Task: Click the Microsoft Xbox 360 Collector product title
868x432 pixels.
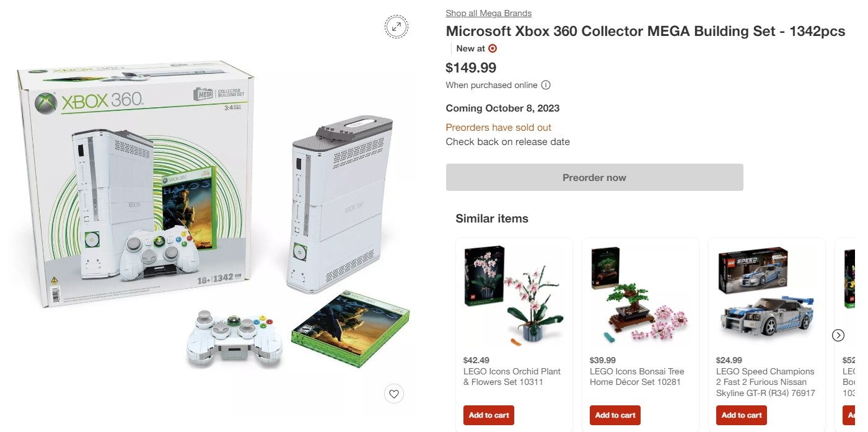Action: click(645, 32)
